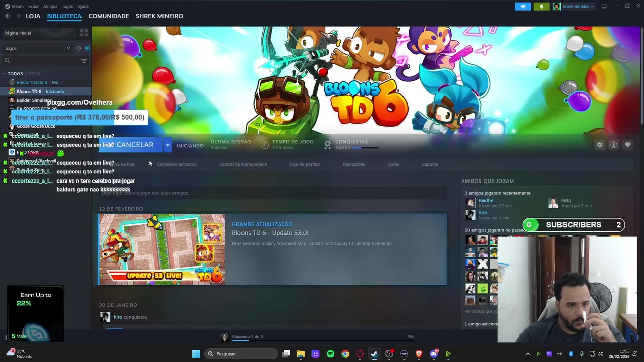This screenshot has width=644, height=362.
Task: Click the library search magnifier field
Action: tap(7, 61)
